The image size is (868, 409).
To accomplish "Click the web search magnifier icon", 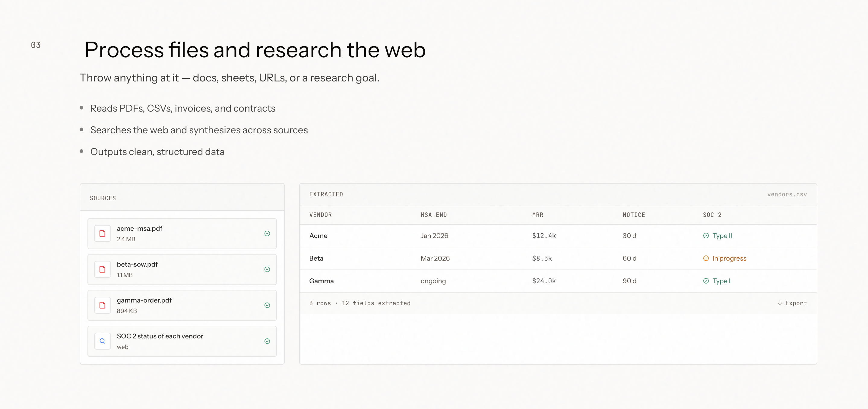I will 103,341.
